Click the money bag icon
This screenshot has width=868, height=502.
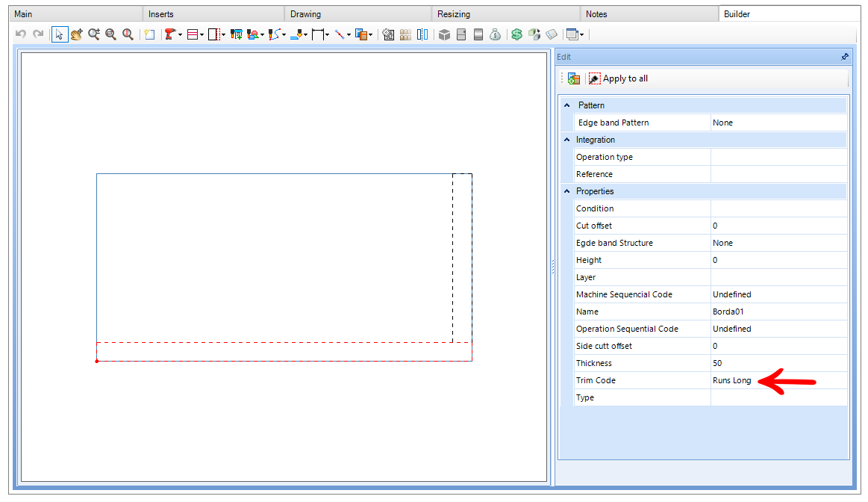pos(496,34)
